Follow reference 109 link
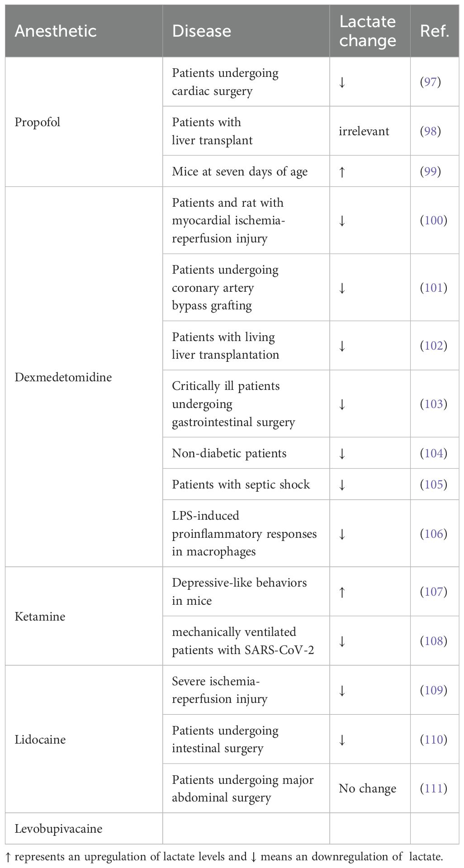Image resolution: width=464 pixels, height=868 pixels. pyautogui.click(x=433, y=690)
